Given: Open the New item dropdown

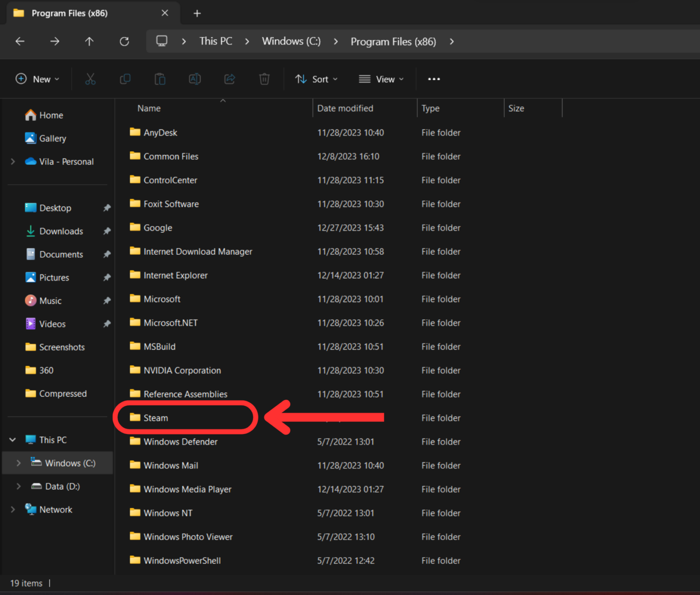Looking at the screenshot, I should (37, 79).
